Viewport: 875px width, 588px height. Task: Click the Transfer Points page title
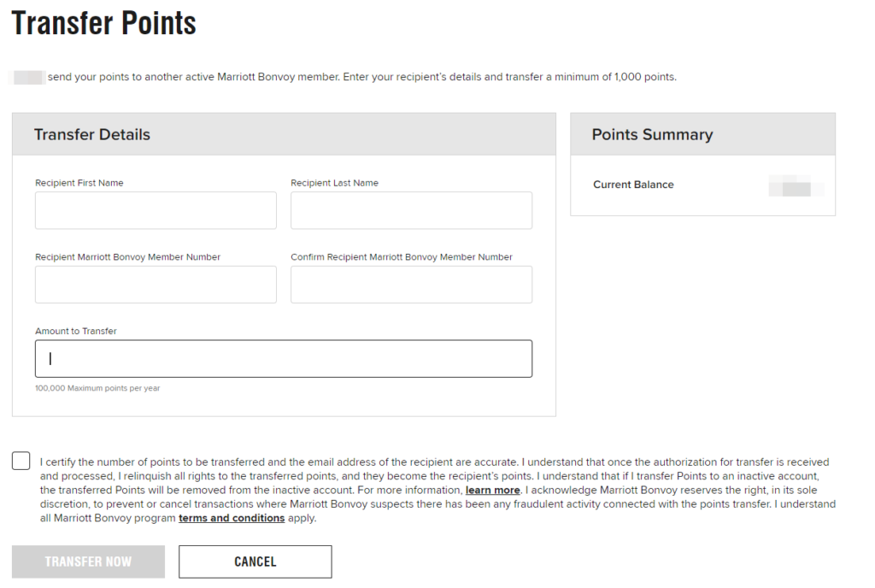point(103,23)
